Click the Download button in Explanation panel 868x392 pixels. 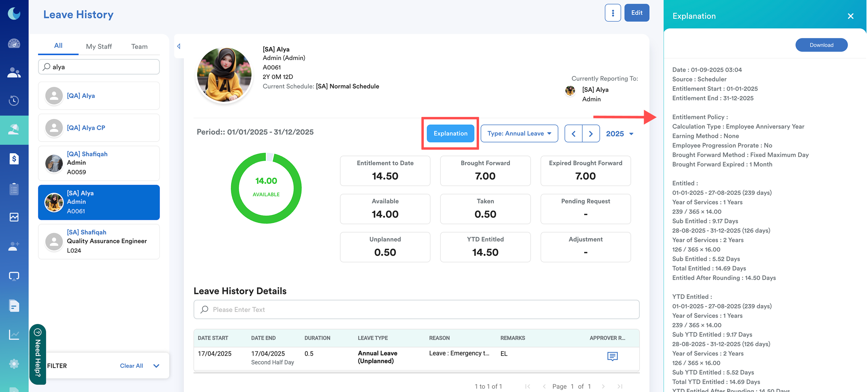[821, 45]
